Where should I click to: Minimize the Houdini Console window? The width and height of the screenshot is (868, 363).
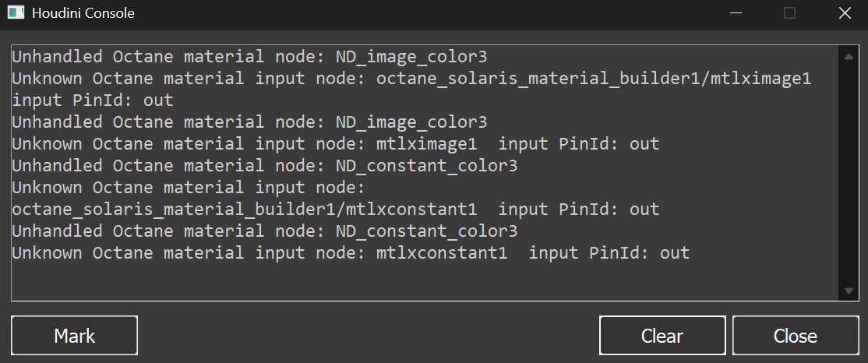(x=736, y=12)
